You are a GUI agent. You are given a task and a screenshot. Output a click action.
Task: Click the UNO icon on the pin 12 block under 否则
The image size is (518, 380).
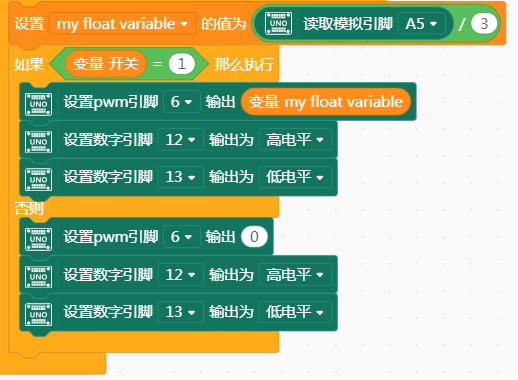click(x=39, y=277)
